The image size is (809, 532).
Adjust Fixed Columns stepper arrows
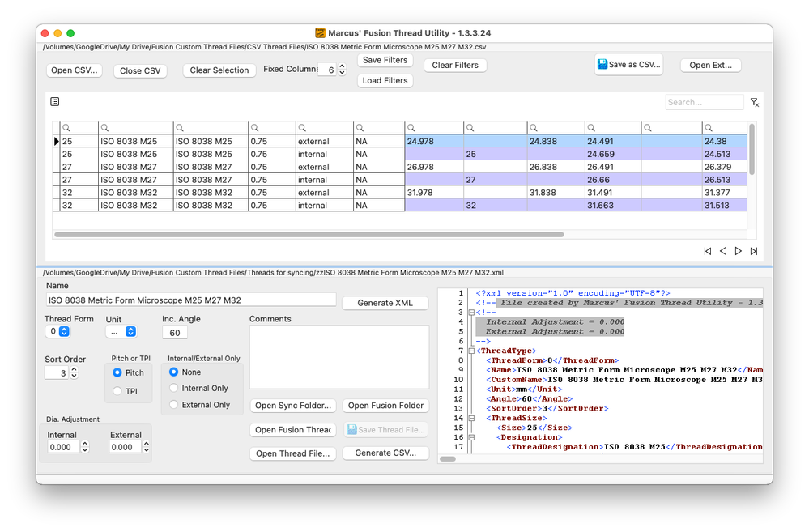[x=342, y=70]
